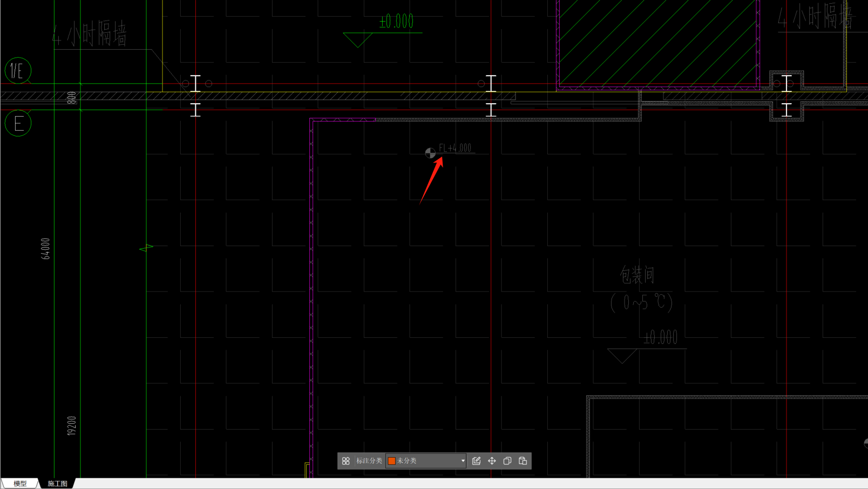Click the 标注分类 label on the toolbar
868x489 pixels.
(369, 461)
